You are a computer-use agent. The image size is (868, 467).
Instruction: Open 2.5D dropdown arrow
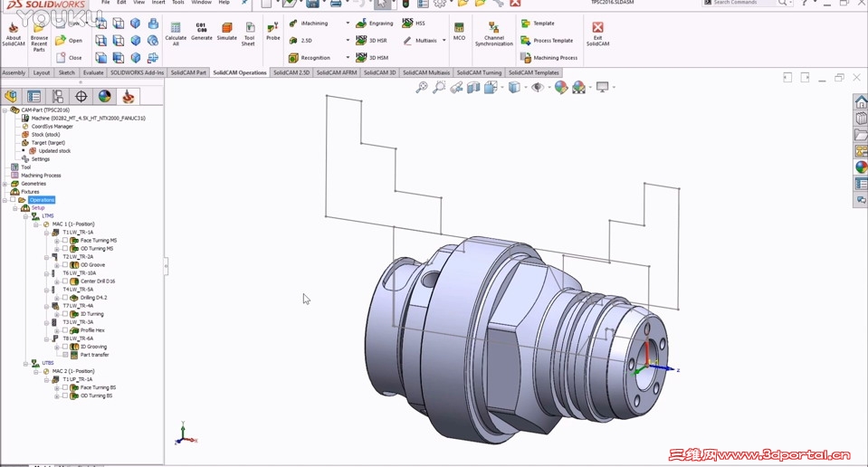click(348, 41)
